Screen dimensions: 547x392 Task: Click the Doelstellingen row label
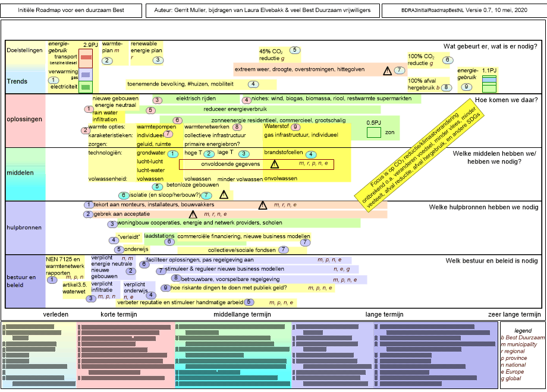click(x=25, y=50)
